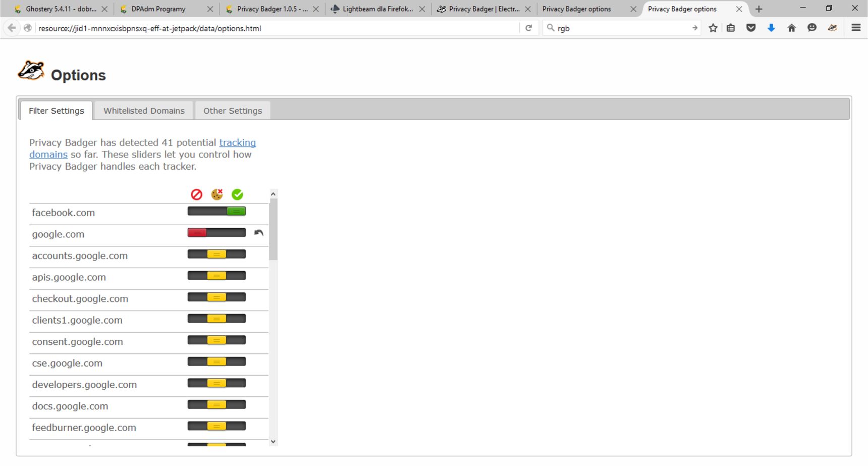The width and height of the screenshot is (868, 466).
Task: Click the tracker list scroll-up arrow
Action: [273, 194]
